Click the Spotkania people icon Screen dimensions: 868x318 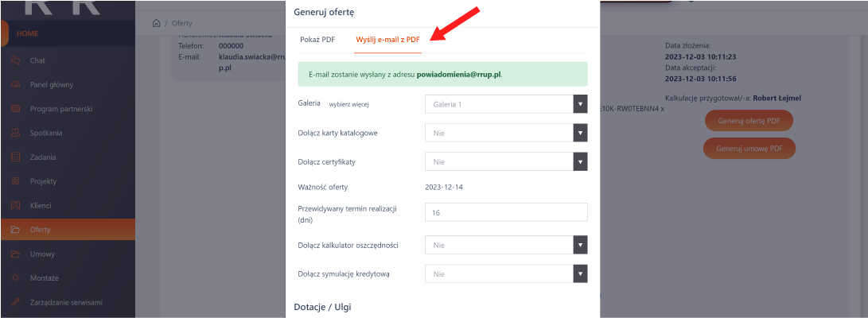pos(16,133)
